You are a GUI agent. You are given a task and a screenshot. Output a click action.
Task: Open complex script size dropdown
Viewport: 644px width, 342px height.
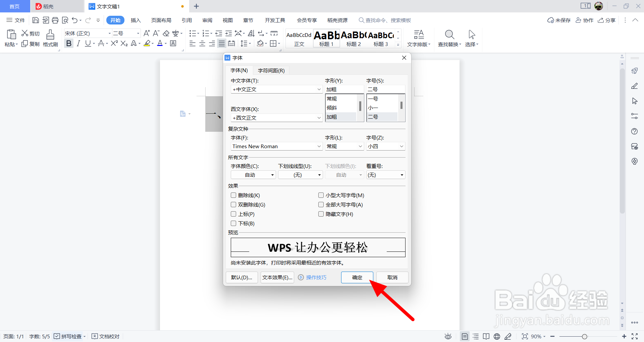point(401,147)
